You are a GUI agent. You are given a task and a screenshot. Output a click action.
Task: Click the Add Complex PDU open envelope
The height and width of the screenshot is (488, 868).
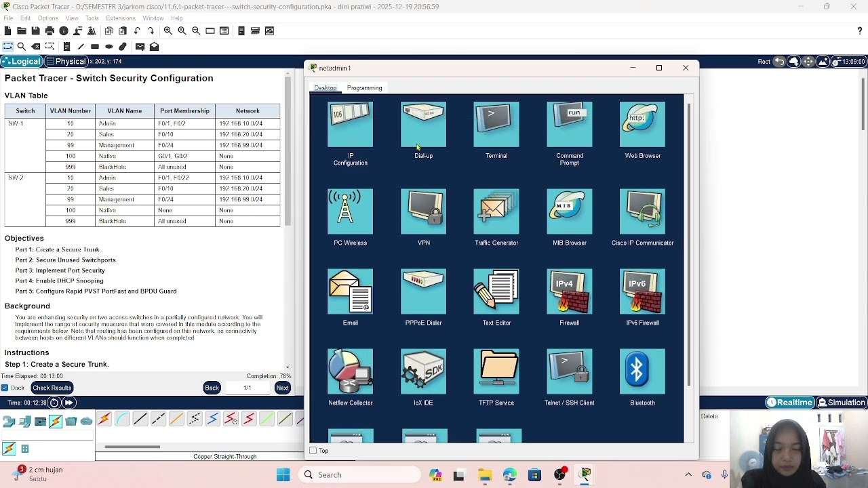[x=154, y=47]
